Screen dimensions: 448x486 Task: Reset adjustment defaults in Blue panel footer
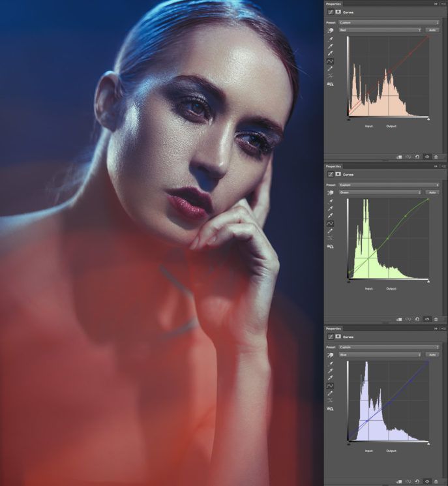pyautogui.click(x=417, y=481)
